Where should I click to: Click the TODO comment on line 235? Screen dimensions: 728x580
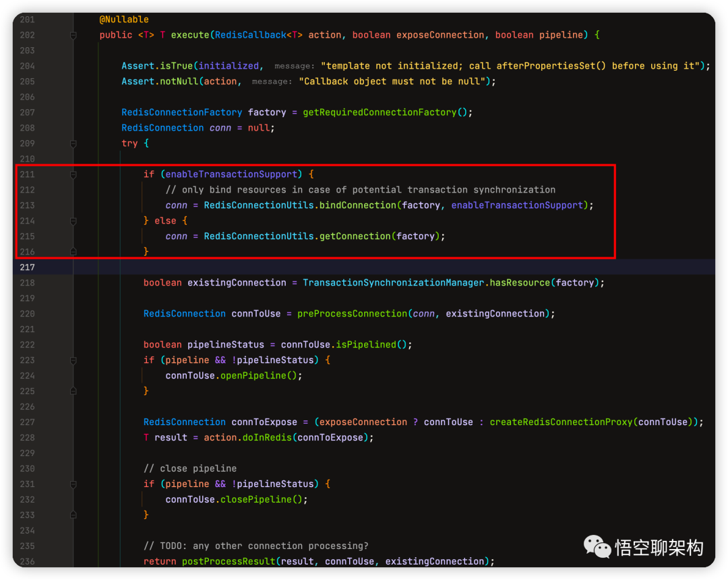click(256, 546)
